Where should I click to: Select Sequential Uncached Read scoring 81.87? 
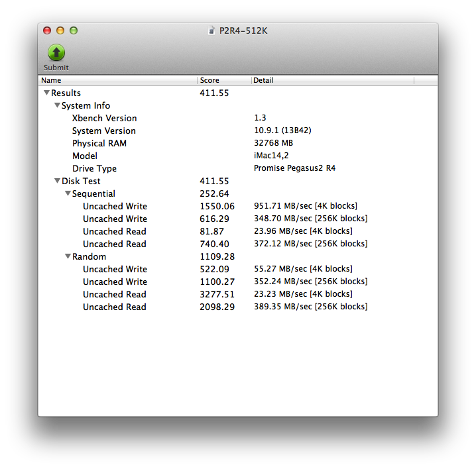pos(238,231)
